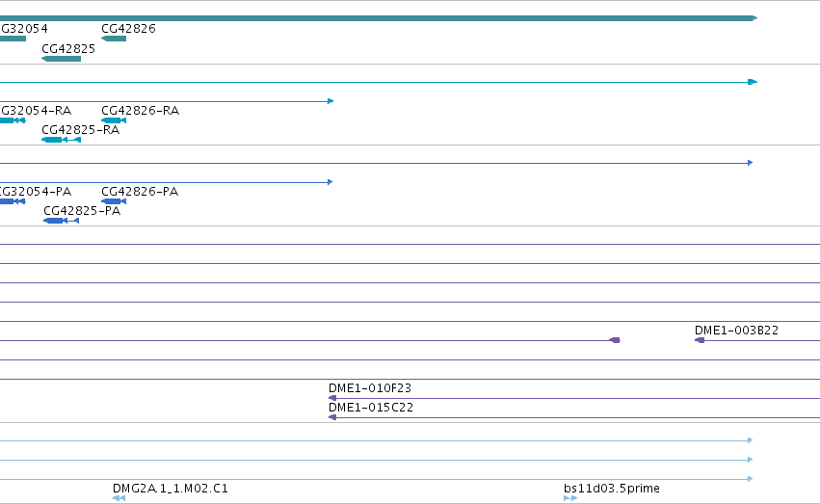The height and width of the screenshot is (504, 820).
Task: Select the DME1-003B22 clone arrowhead
Action: click(700, 340)
